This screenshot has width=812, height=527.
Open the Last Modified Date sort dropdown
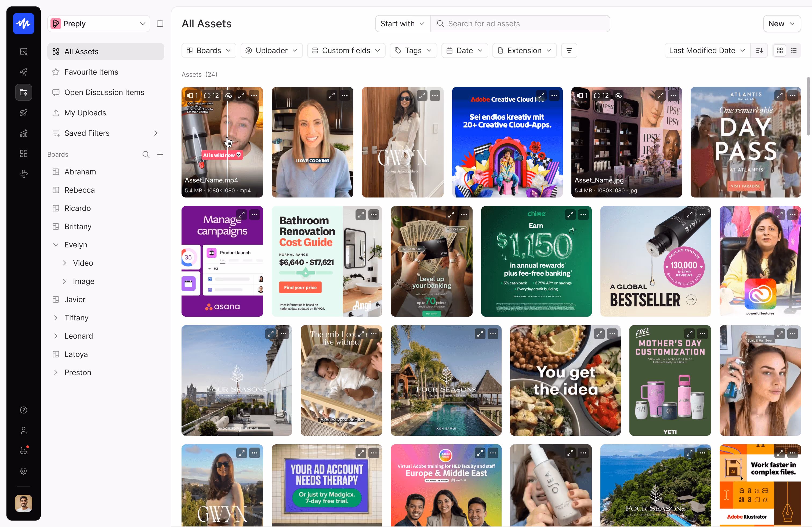pos(708,50)
